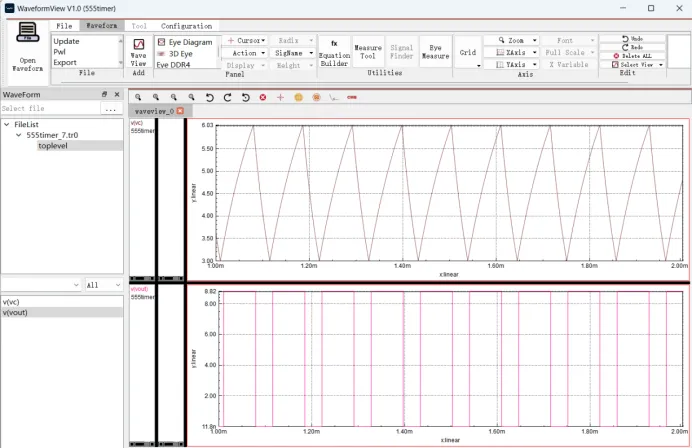Screen dimensions: 692x448
Task: Click the fourth magnifier icon in waveform toolbar
Action: coord(192,97)
